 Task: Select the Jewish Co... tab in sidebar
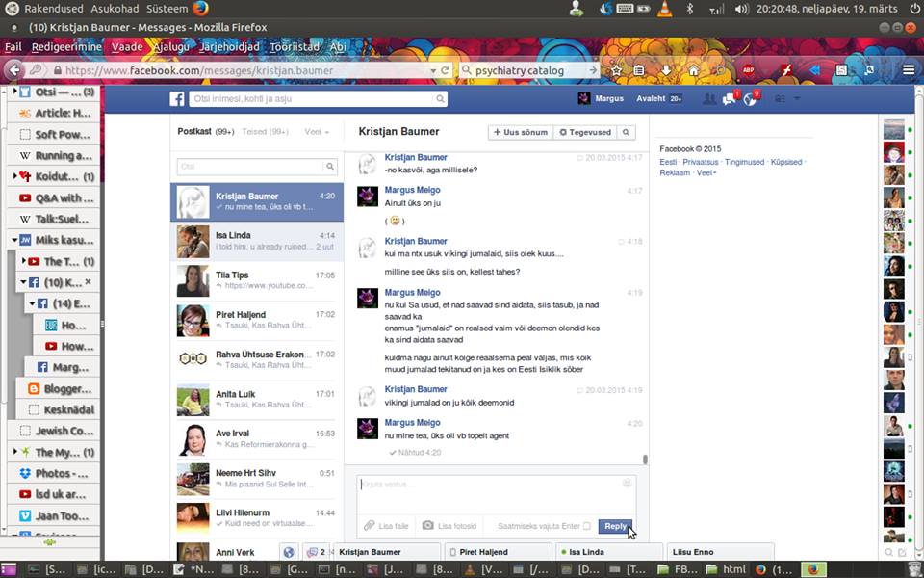(53, 431)
